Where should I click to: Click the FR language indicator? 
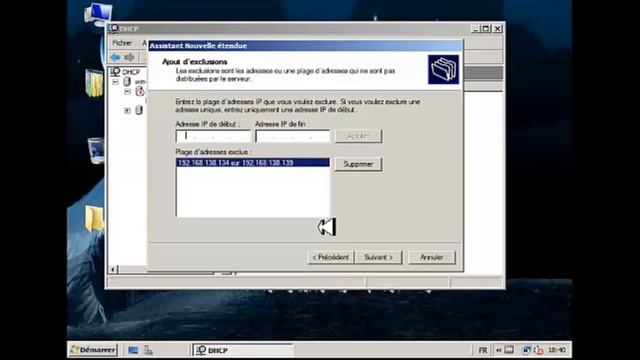(x=483, y=350)
